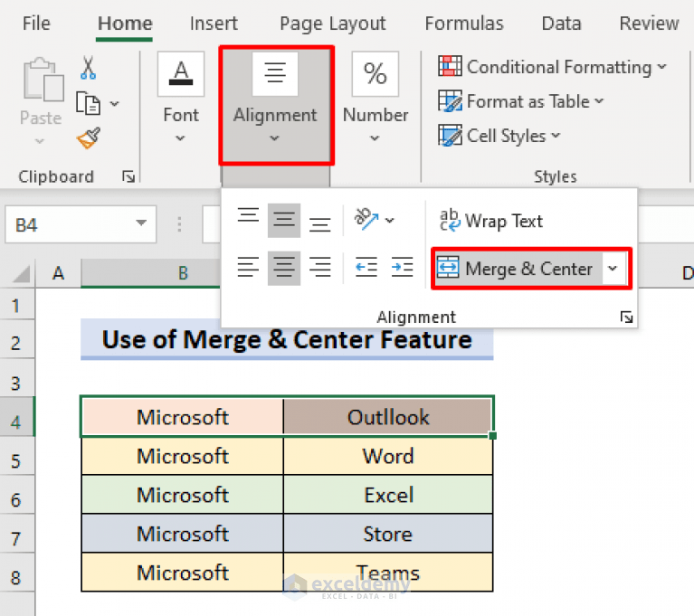Open the Number group percent button
This screenshot has height=616, width=694.
[376, 99]
